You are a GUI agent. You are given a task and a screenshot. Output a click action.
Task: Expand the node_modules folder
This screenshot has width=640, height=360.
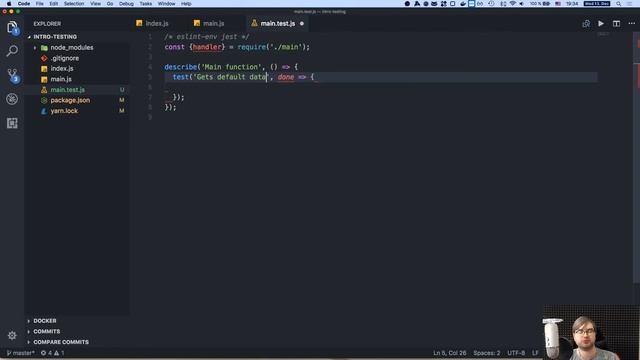click(35, 48)
